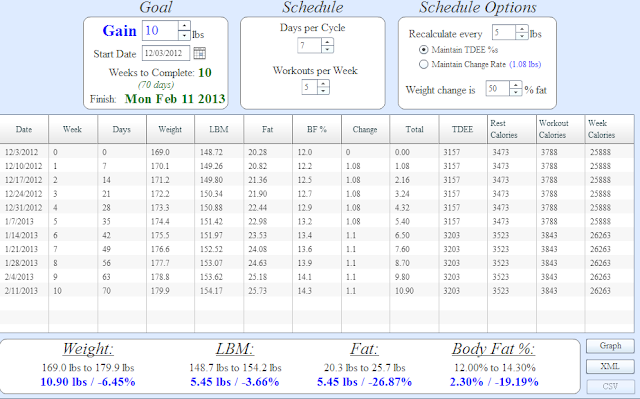Sort by Week Calories column header

(609, 129)
